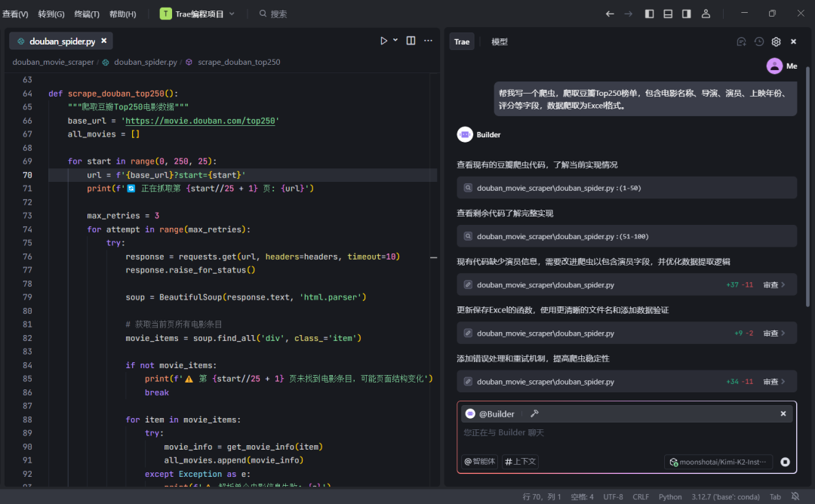815x504 pixels.
Task: Click search icon on (1-50) file card
Action: point(468,188)
